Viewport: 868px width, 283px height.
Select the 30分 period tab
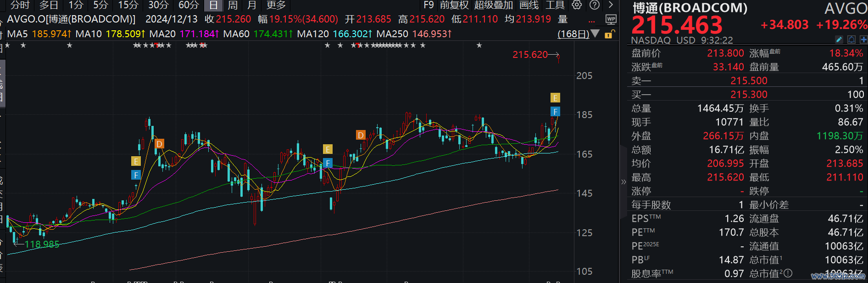click(x=158, y=5)
